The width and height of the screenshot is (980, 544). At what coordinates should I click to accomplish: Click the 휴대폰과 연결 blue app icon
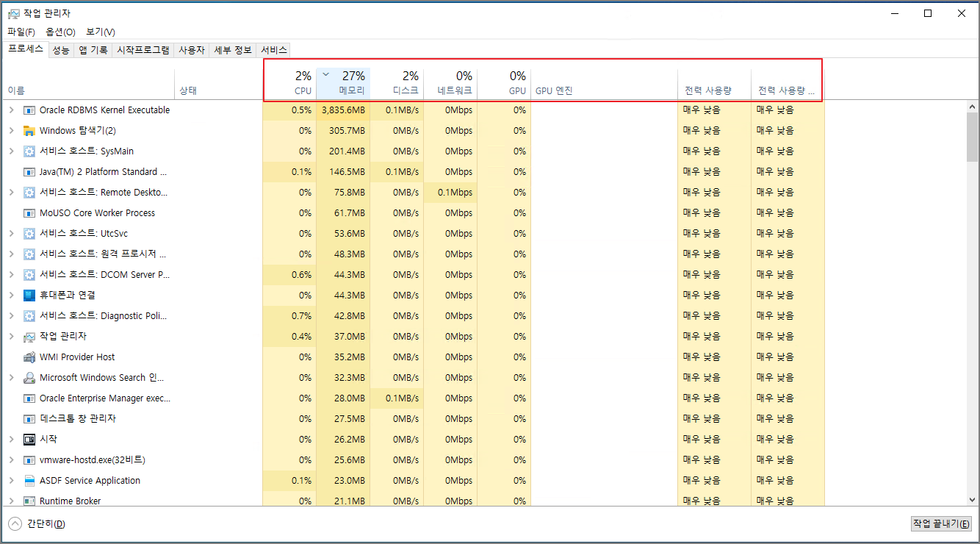[29, 296]
